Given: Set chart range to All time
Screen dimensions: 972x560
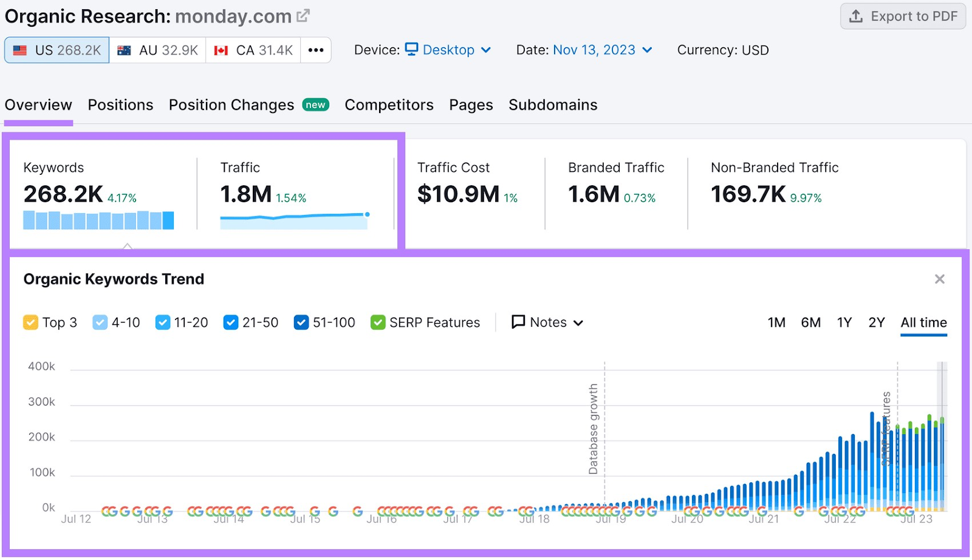Looking at the screenshot, I should click(x=923, y=323).
